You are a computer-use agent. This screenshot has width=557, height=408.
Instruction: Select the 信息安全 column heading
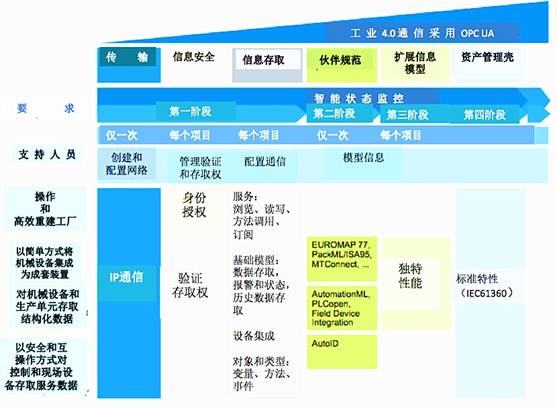pos(194,56)
